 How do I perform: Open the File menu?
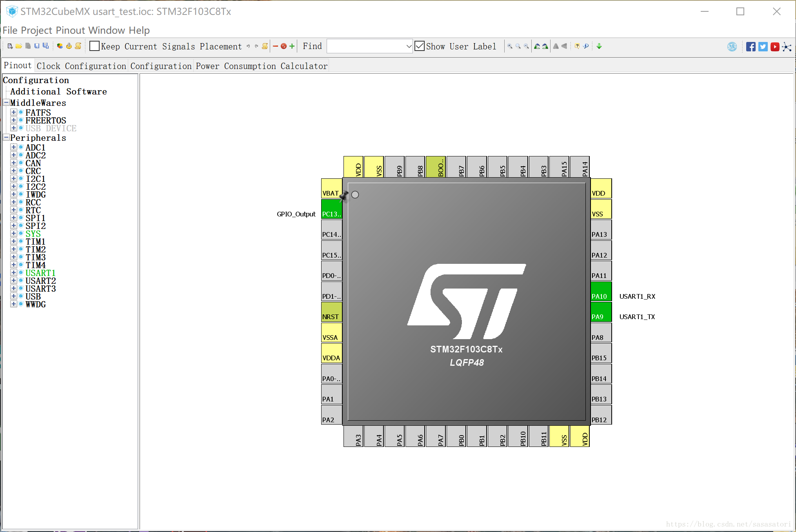point(10,30)
